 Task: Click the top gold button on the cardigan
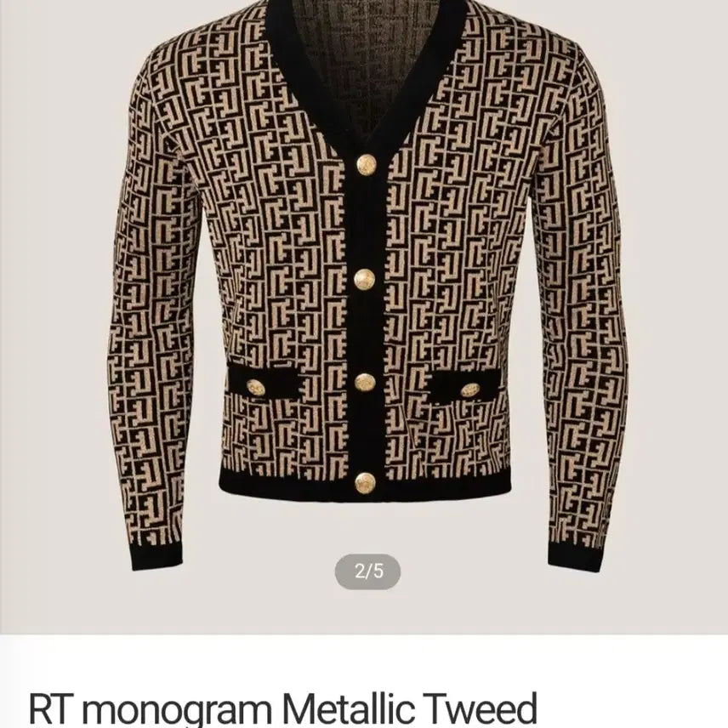pos(366,164)
